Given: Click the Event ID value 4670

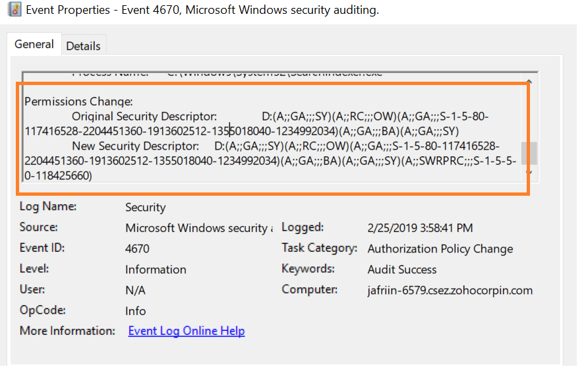Looking at the screenshot, I should point(137,248).
